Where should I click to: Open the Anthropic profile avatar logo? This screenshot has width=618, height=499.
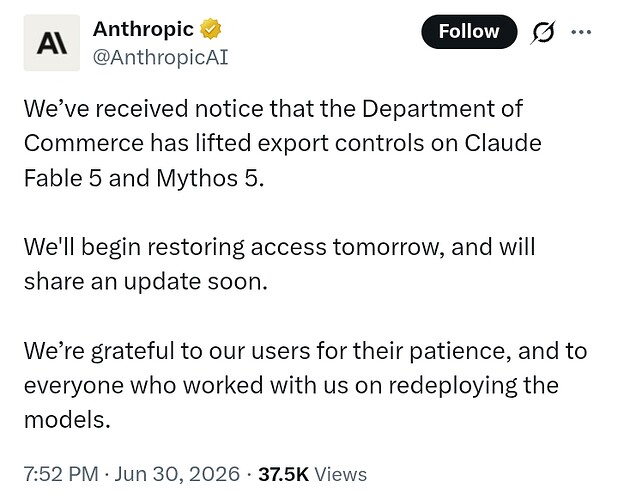click(52, 43)
